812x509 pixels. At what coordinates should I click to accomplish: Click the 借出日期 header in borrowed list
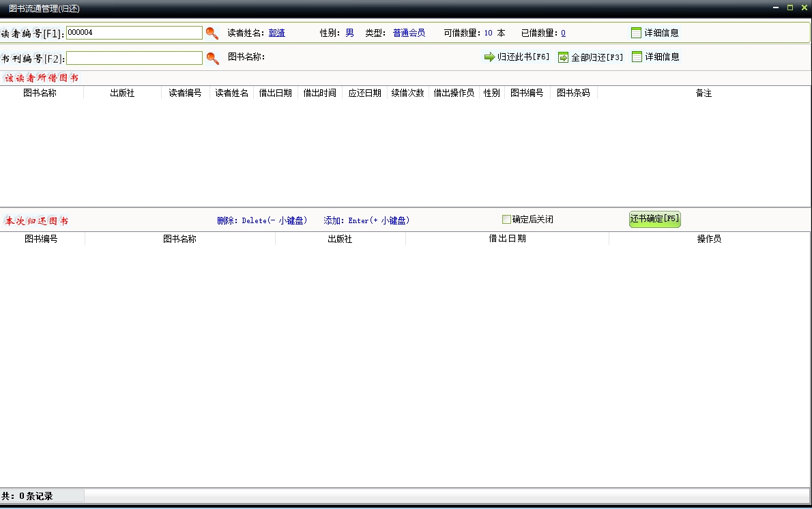coord(276,93)
